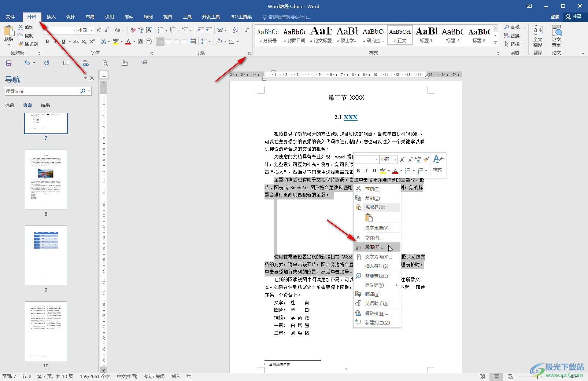Expand the styles gallery more arrow

pos(495,43)
